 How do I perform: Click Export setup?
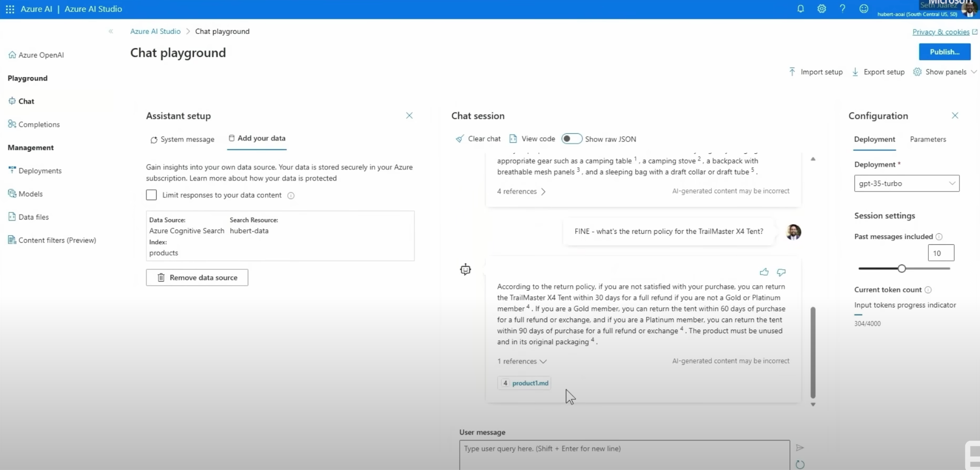[879, 72]
